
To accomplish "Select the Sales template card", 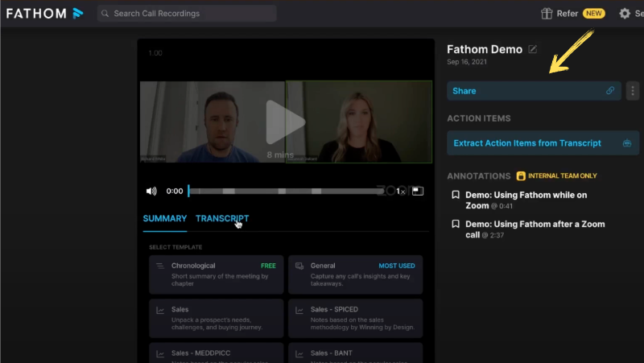I will [x=217, y=318].
